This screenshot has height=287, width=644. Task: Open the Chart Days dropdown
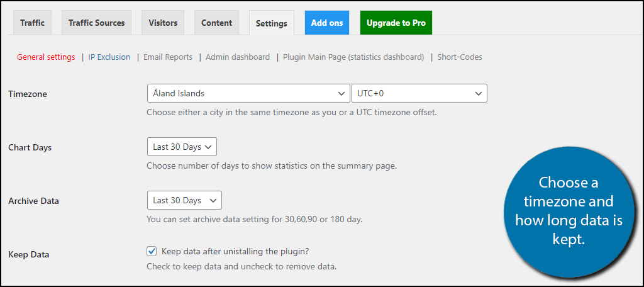click(x=182, y=147)
